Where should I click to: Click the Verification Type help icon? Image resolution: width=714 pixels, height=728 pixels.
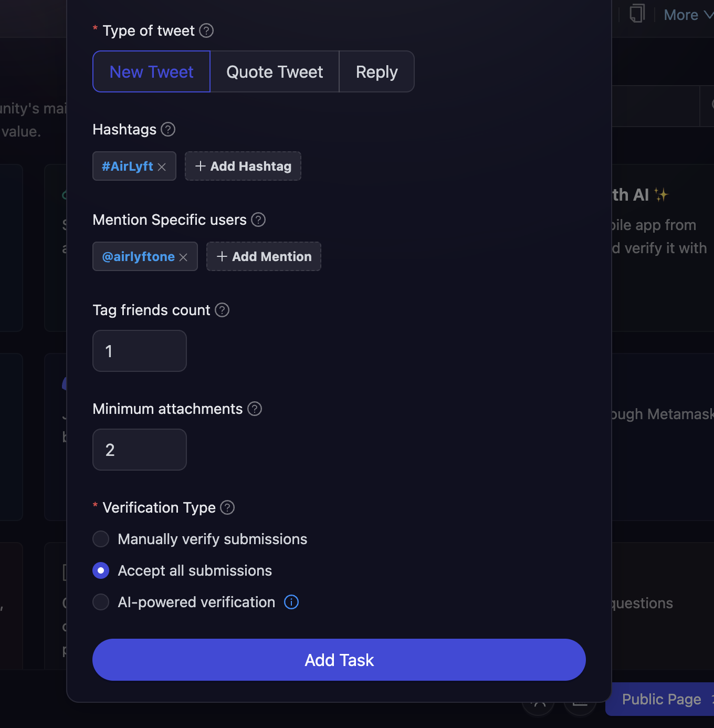pyautogui.click(x=227, y=507)
